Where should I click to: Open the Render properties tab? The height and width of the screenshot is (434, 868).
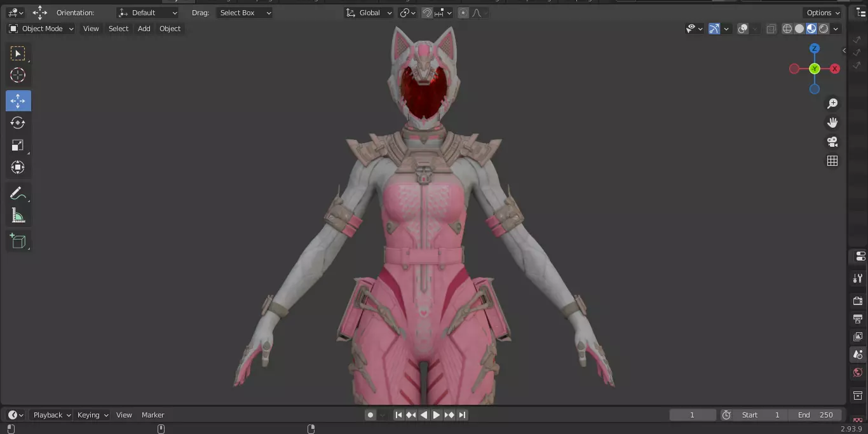point(858,301)
